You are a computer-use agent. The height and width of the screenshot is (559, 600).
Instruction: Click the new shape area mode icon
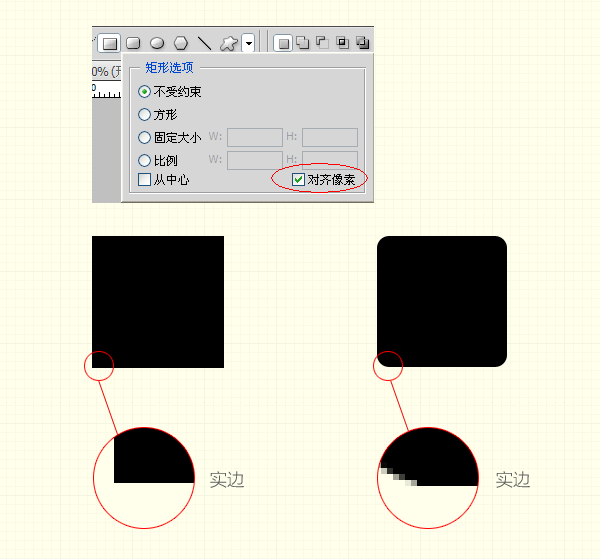coord(283,43)
